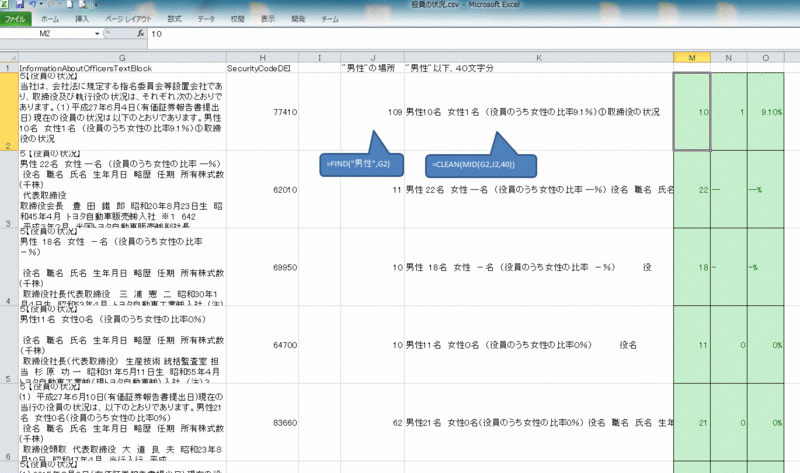
Task: Click cell G3 mentioning トヨタ自動車販売
Action: click(122, 189)
